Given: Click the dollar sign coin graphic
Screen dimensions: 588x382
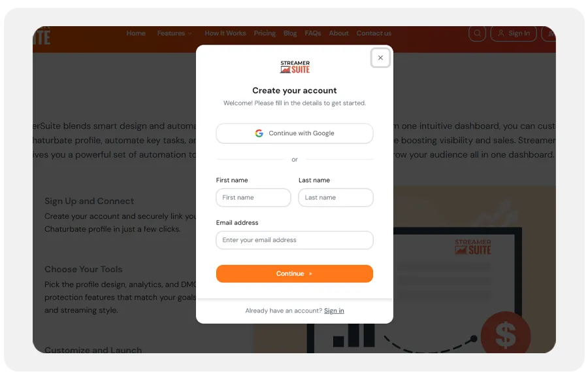Looking at the screenshot, I should click(506, 334).
